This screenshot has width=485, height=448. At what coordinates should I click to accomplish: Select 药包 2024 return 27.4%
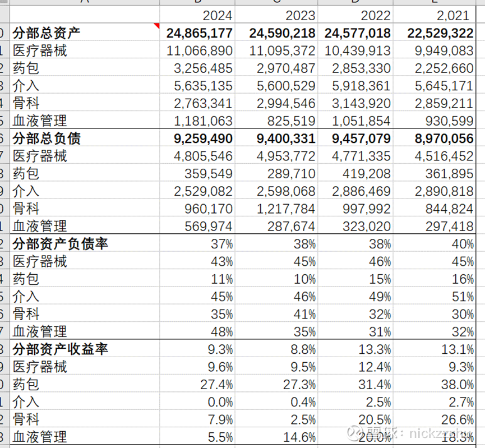point(197,384)
